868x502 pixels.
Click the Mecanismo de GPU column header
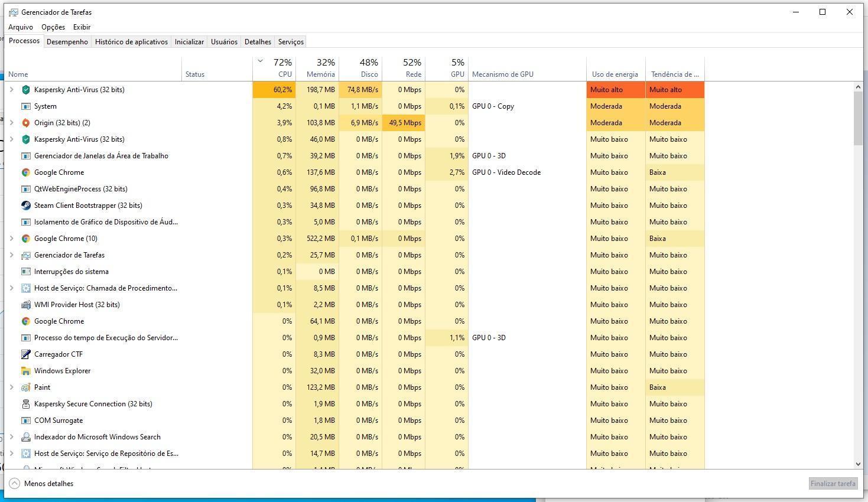[x=527, y=69]
